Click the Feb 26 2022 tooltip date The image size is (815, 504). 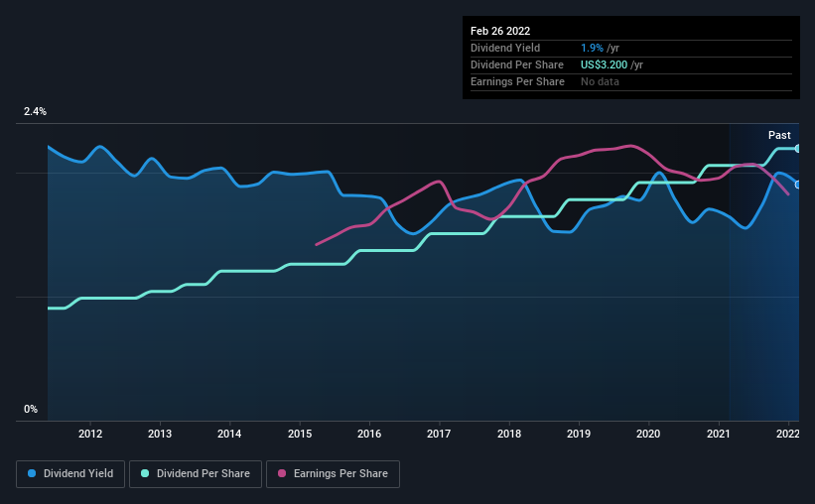500,31
